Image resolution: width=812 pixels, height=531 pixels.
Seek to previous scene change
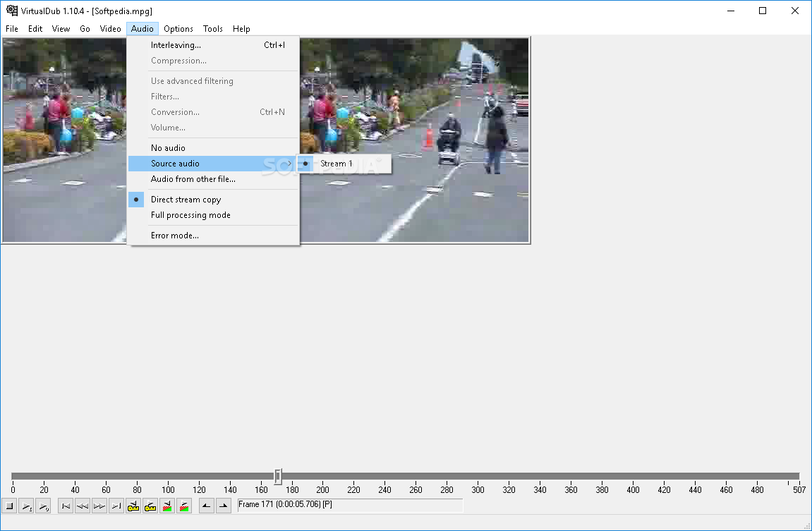tap(167, 506)
